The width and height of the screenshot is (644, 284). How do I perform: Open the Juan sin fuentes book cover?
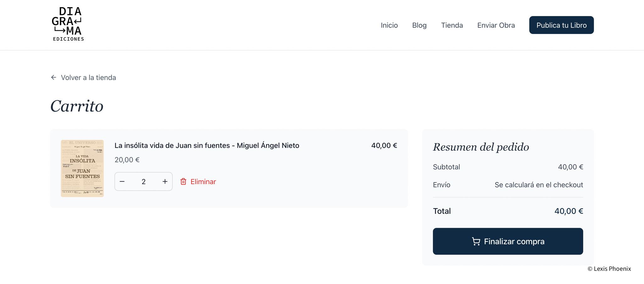click(82, 168)
